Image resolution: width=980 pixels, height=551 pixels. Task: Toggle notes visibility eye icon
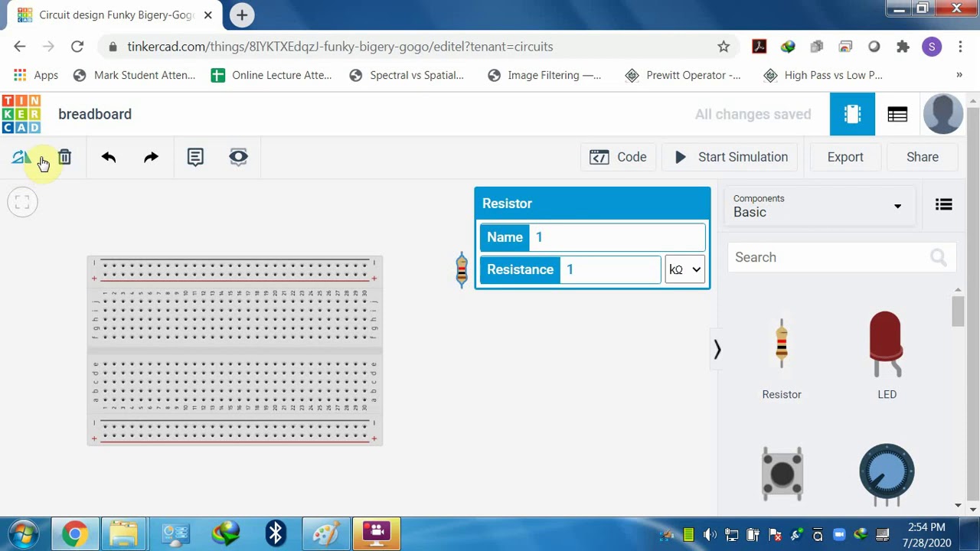coord(238,157)
